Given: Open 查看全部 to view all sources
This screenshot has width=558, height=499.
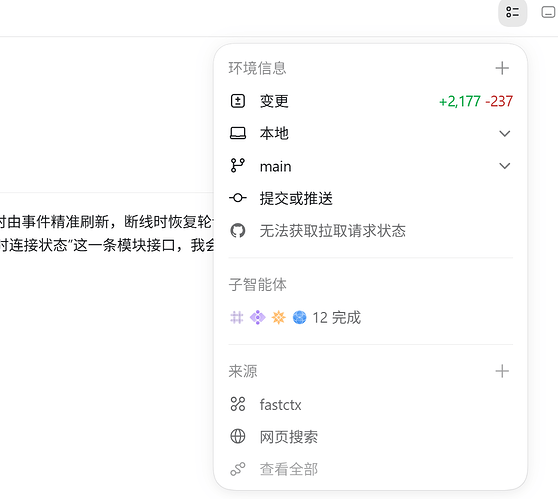Looking at the screenshot, I should (x=370, y=469).
